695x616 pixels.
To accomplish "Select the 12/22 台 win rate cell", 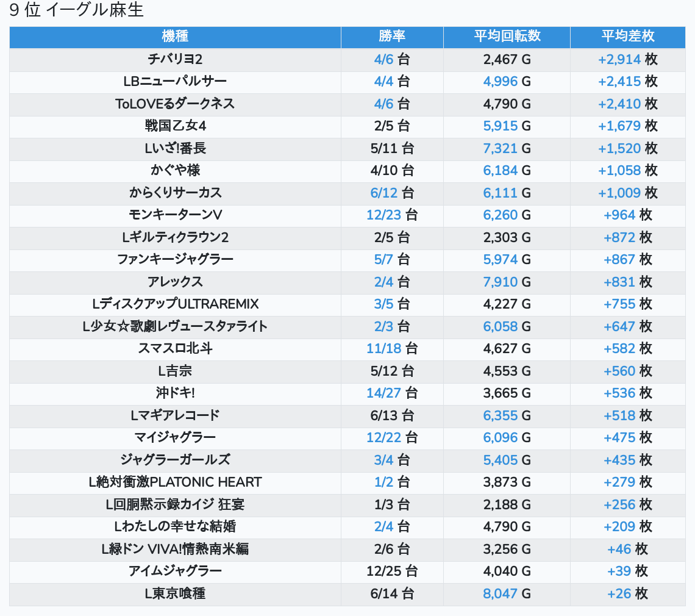I will click(392, 438).
